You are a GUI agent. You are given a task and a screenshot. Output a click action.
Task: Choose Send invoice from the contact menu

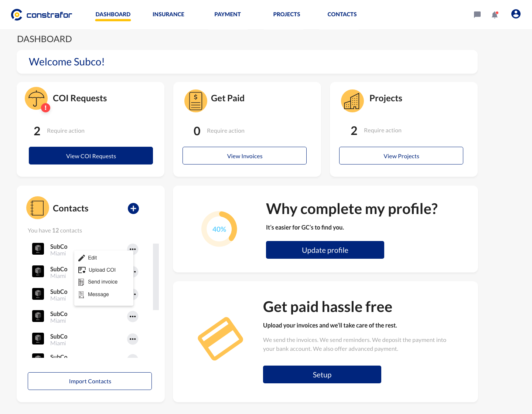pyautogui.click(x=103, y=282)
